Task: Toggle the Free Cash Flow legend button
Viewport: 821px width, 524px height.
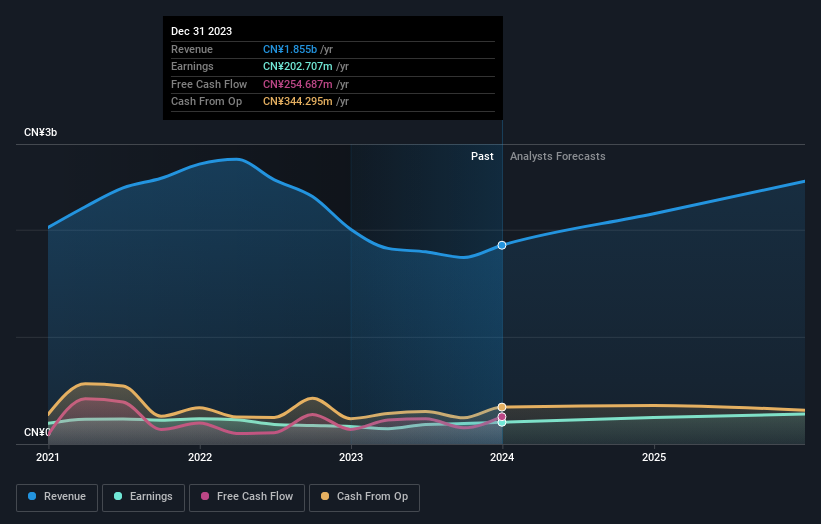Action: pos(247,497)
